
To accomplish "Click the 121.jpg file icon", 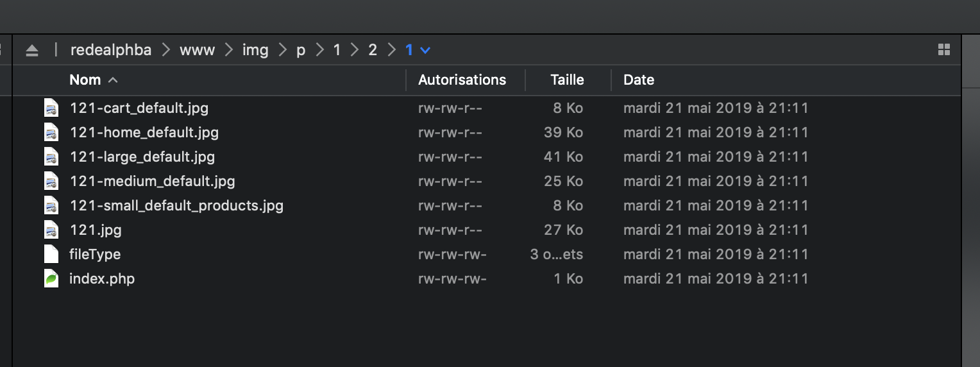I will pyautogui.click(x=51, y=230).
